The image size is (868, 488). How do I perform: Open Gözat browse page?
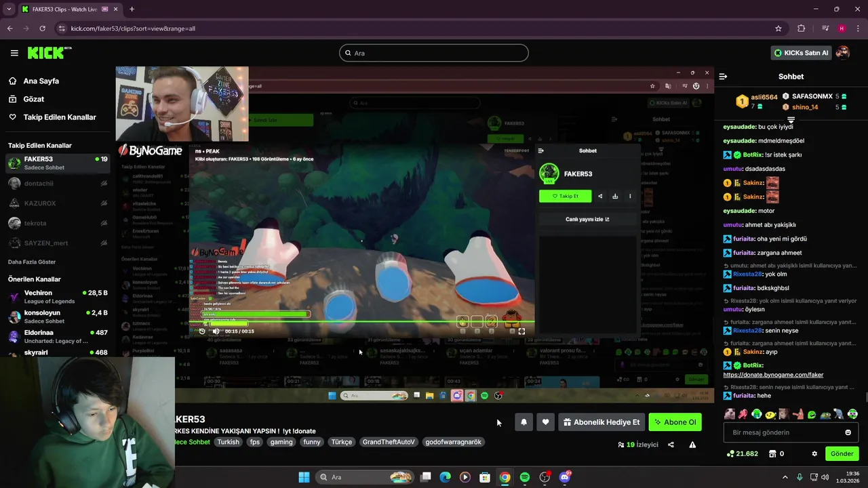33,99
